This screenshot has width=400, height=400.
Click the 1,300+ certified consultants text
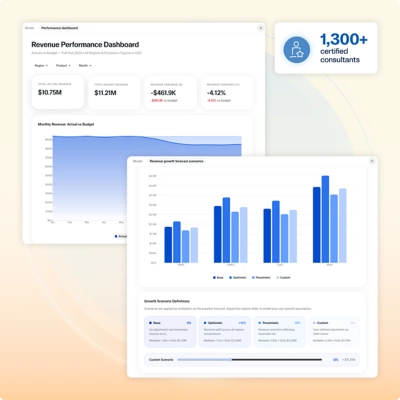344,48
